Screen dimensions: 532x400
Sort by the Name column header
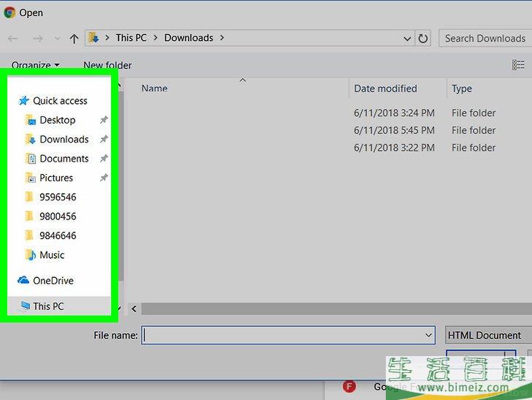pos(154,88)
